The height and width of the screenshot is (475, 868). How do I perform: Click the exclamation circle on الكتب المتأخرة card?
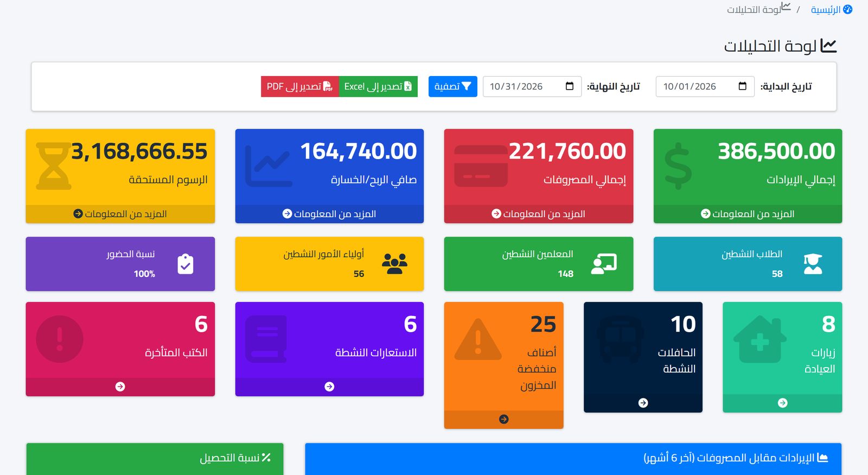pos(60,339)
